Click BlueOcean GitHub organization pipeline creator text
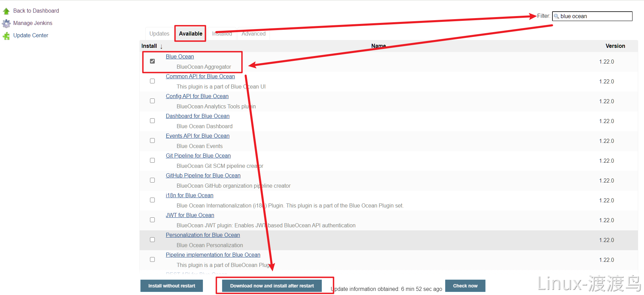This screenshot has width=644, height=295. pyautogui.click(x=233, y=186)
